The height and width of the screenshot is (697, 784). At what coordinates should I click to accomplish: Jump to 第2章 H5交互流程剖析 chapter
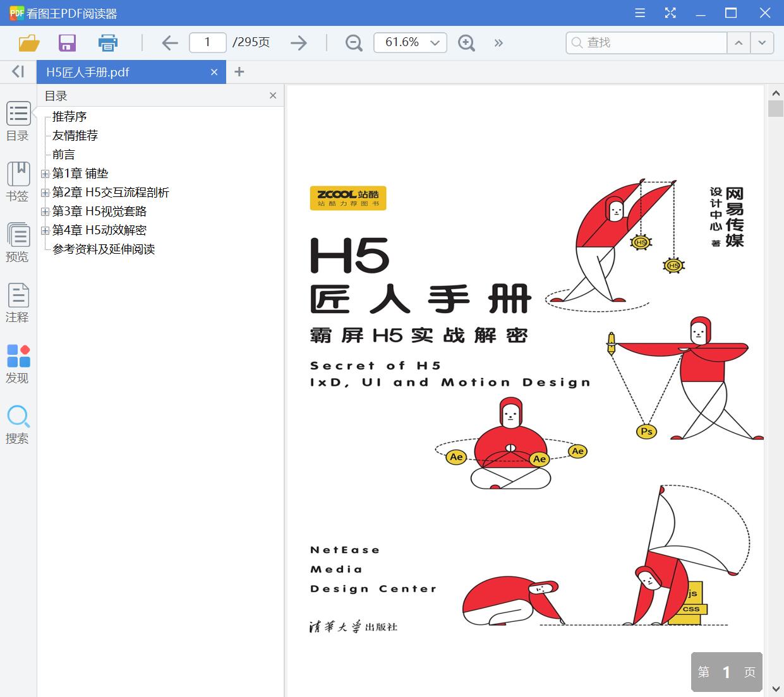coord(111,192)
